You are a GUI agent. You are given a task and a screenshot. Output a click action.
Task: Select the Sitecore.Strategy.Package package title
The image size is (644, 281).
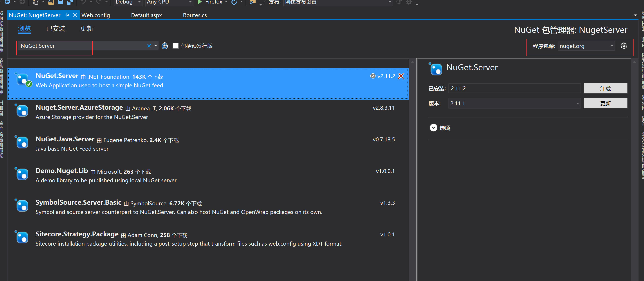(77, 234)
